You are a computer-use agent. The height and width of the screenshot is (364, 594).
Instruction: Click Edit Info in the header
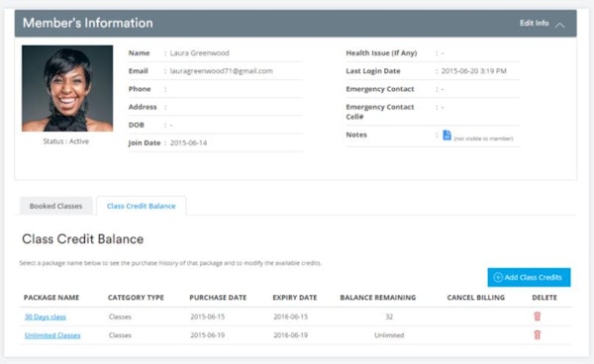535,23
